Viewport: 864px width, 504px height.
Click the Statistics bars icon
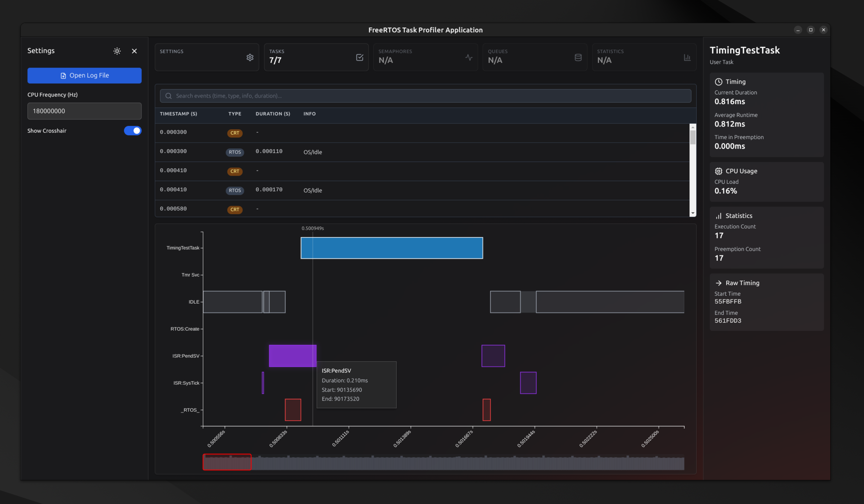click(718, 216)
